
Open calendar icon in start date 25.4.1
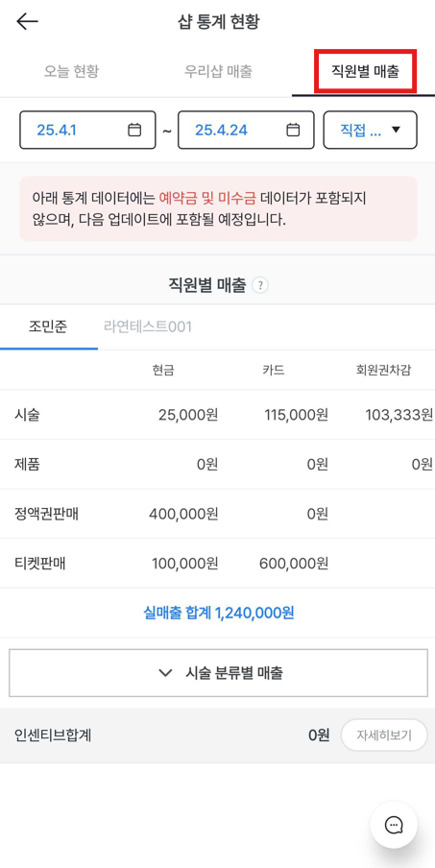point(134,130)
